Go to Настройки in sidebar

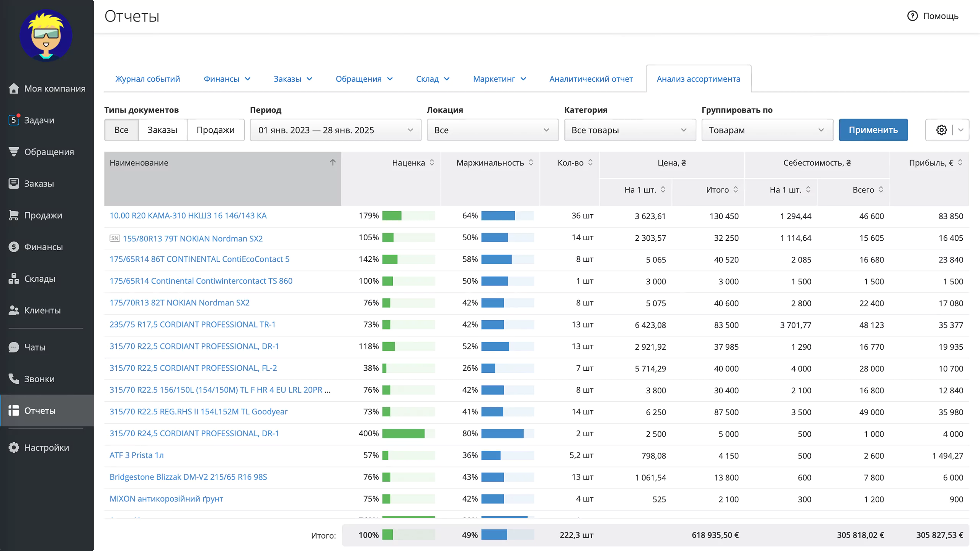tap(47, 447)
